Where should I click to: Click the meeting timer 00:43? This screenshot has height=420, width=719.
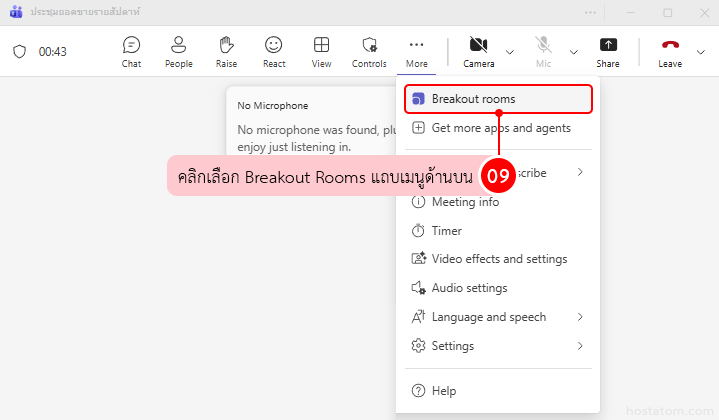(x=53, y=52)
